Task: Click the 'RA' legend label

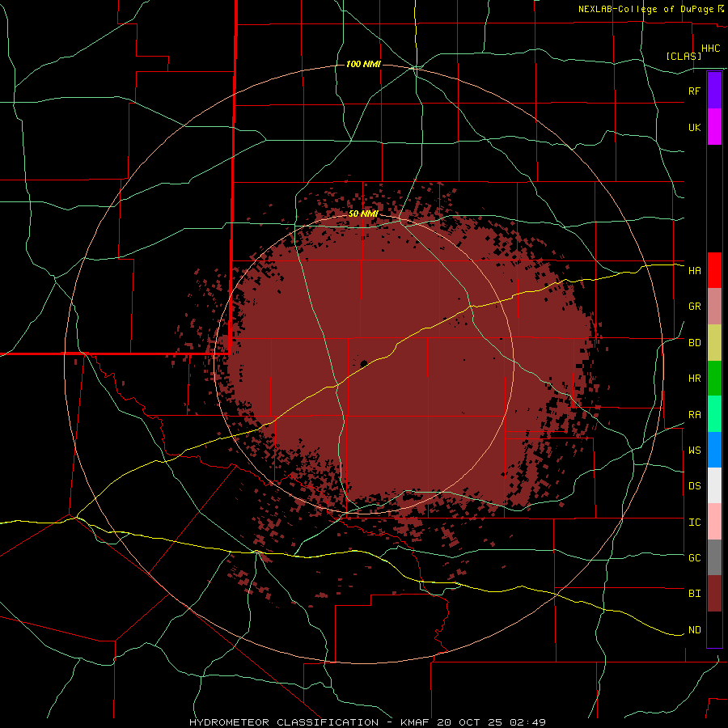Action: tap(694, 415)
